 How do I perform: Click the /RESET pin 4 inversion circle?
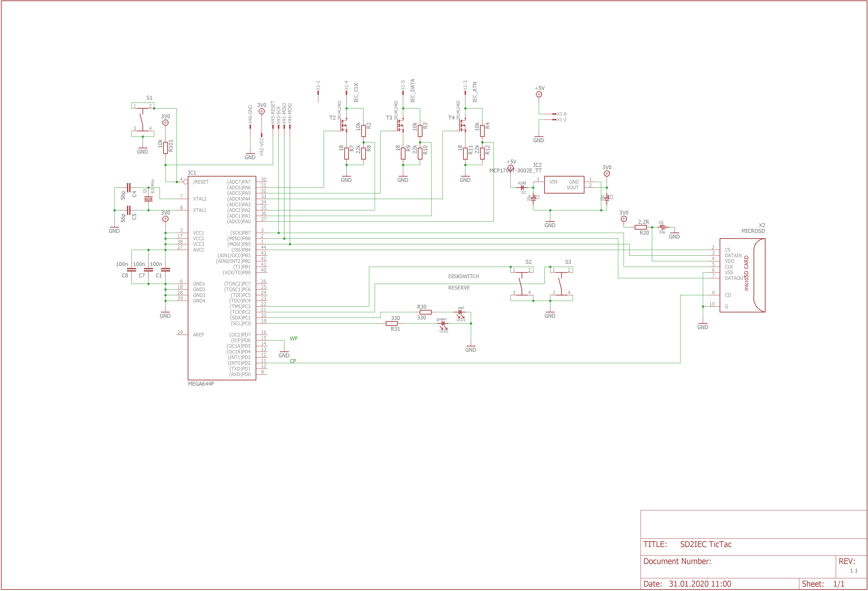(186, 182)
